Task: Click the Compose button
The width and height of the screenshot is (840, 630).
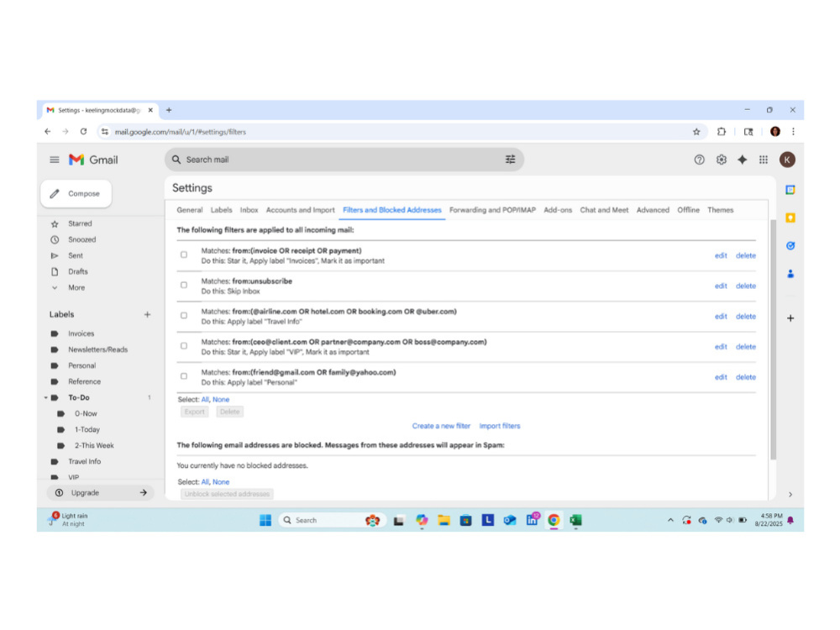Action: click(76, 193)
